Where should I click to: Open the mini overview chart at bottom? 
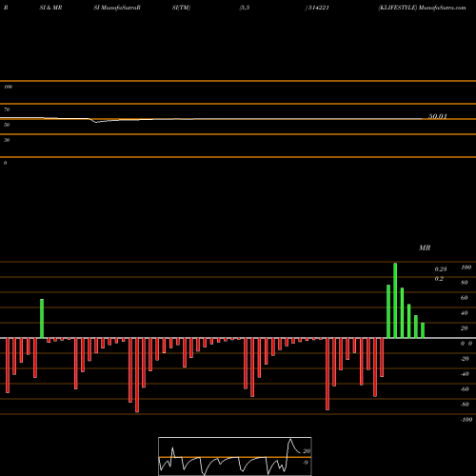[235, 456]
